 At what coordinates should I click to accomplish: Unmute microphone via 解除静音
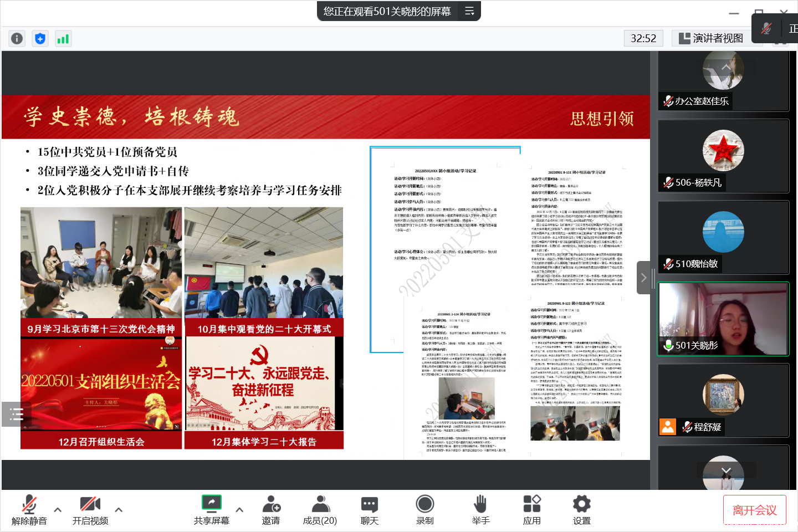pyautogui.click(x=29, y=510)
